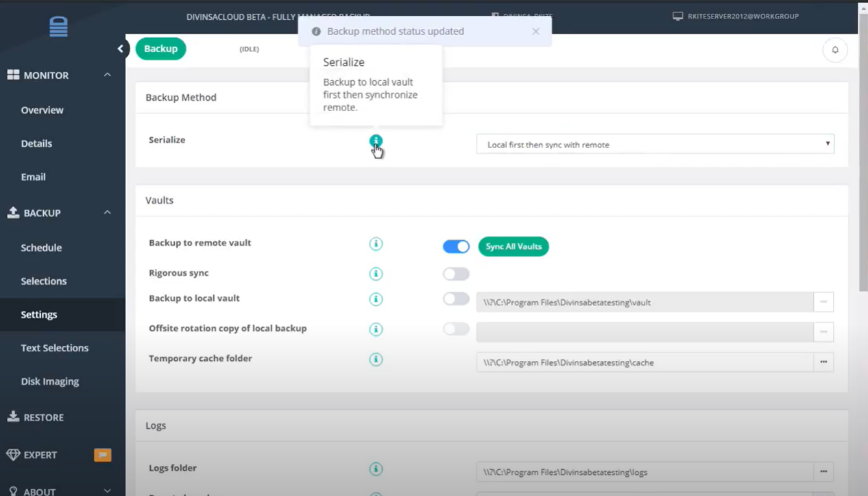Viewport: 868px width, 496px height.
Task: Enable Backup to local vault
Action: tap(456, 299)
